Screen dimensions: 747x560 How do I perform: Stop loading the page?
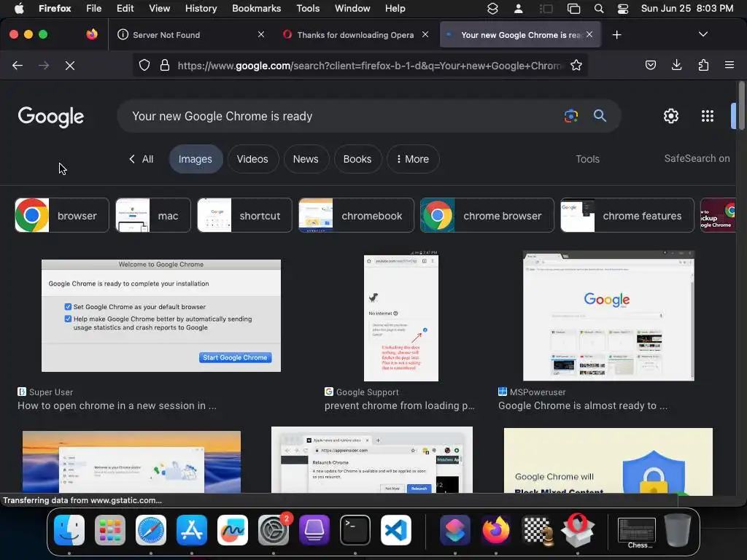click(70, 65)
